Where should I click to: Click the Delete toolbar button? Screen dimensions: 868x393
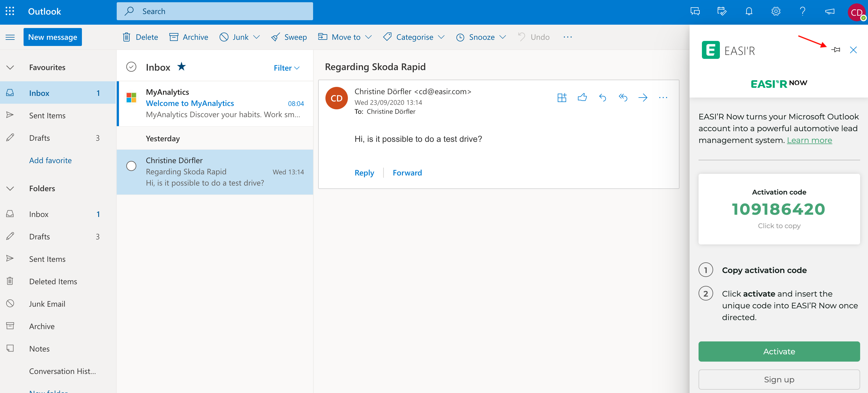(140, 37)
